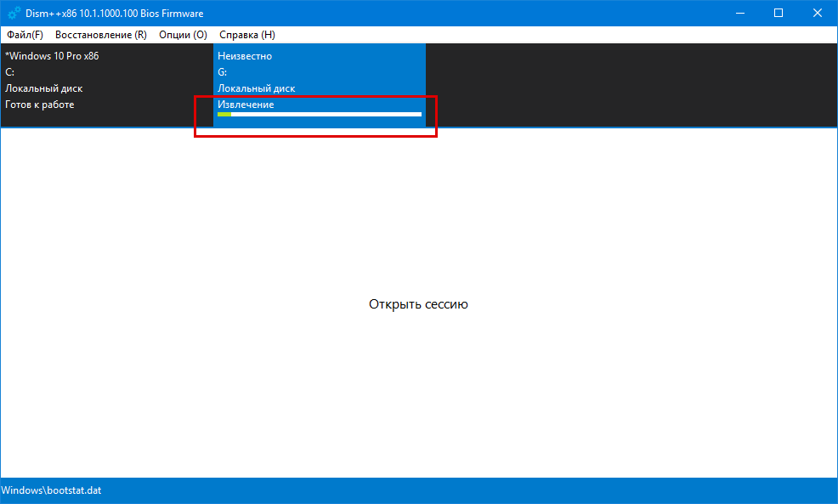This screenshot has width=838, height=504.
Task: Click the Открыть сессию button
Action: pyautogui.click(x=418, y=304)
